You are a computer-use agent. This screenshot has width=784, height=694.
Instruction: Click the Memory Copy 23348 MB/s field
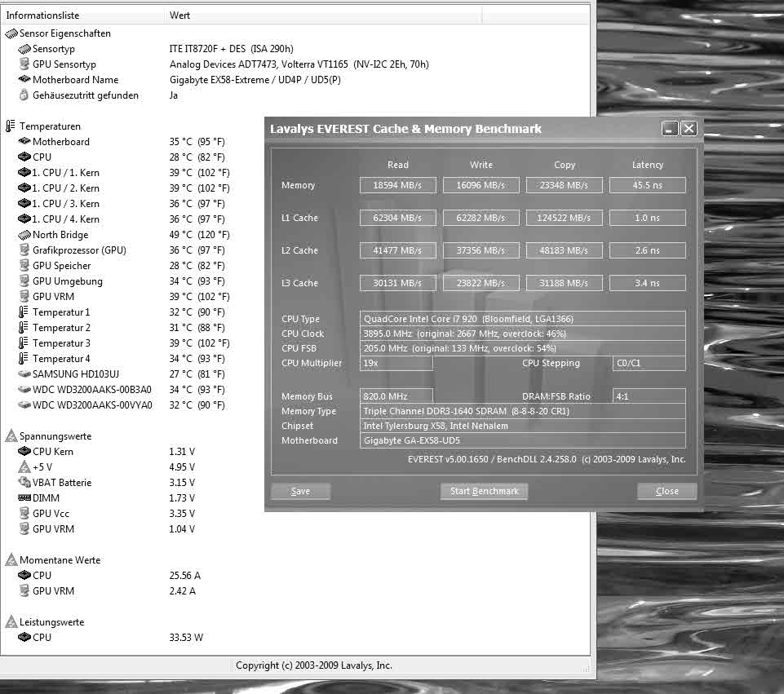pos(564,185)
